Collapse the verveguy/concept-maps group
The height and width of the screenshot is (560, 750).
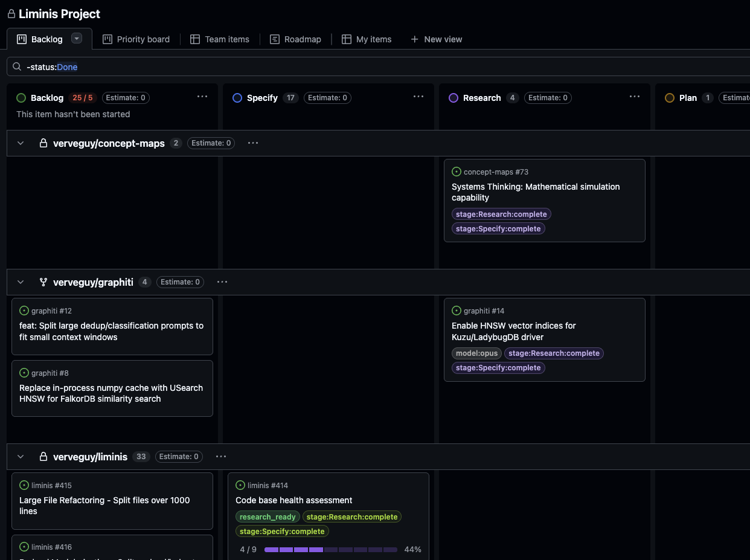[x=21, y=143]
